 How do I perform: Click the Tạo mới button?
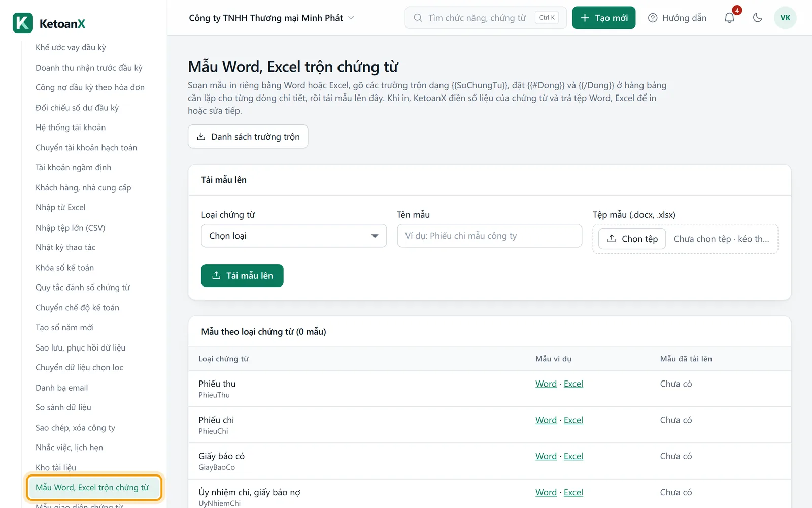click(x=603, y=18)
